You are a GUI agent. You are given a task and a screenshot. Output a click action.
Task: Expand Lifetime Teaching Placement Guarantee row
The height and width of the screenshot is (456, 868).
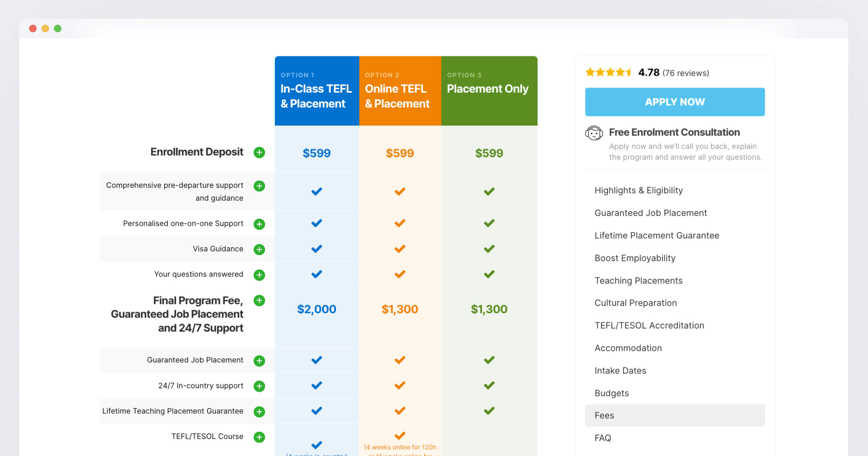pyautogui.click(x=259, y=411)
